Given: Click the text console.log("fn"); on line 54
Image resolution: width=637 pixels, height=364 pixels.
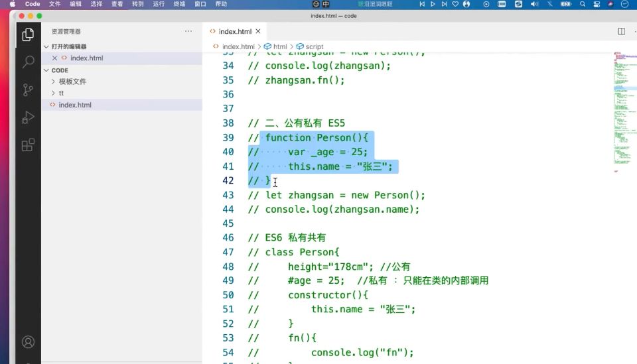Looking at the screenshot, I should point(362,353).
